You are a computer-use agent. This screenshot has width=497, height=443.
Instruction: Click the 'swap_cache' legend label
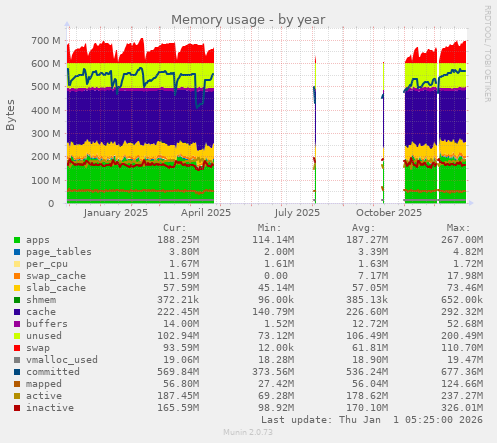(56, 276)
